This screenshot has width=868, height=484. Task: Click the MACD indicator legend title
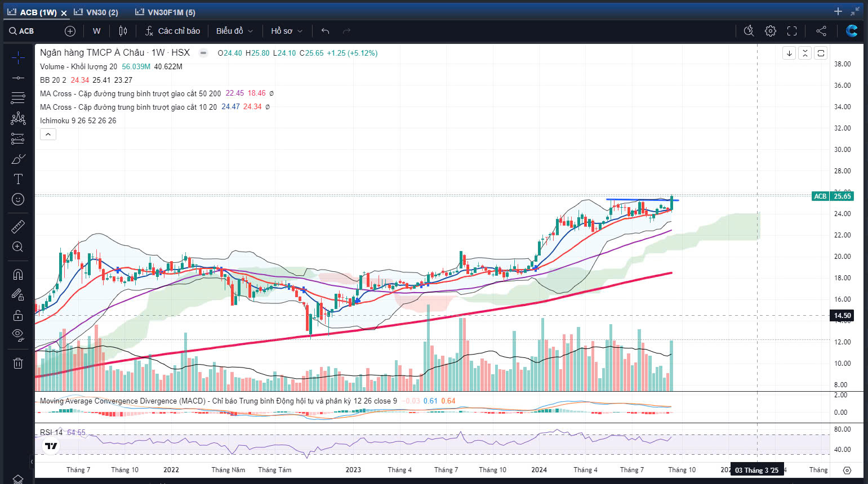(218, 401)
